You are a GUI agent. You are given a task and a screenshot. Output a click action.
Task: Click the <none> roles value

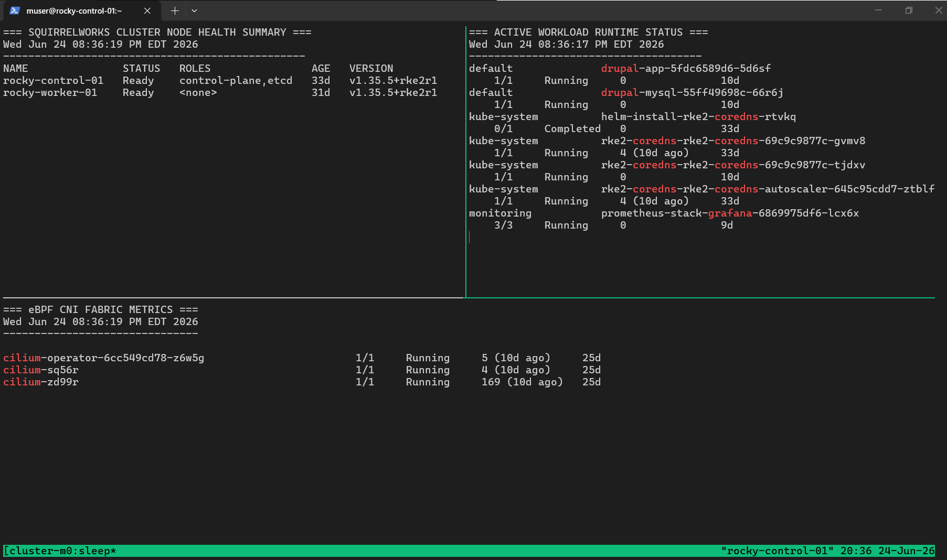198,93
